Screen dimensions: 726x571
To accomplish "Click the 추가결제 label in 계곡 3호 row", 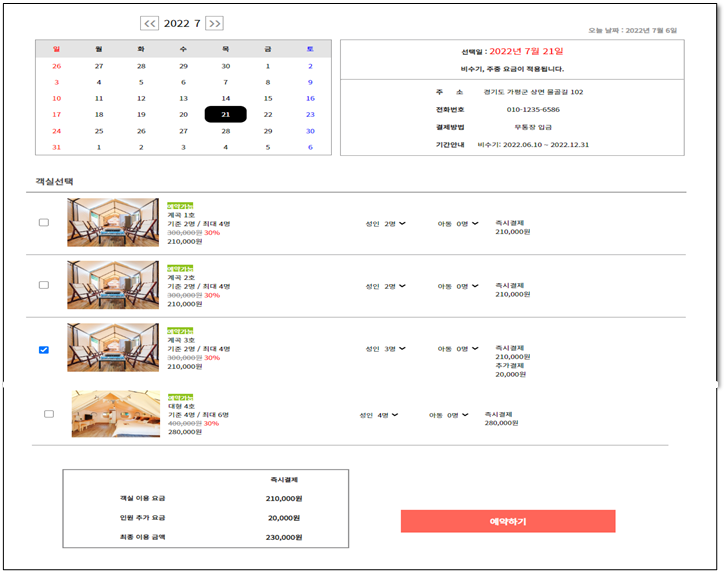I will (510, 365).
